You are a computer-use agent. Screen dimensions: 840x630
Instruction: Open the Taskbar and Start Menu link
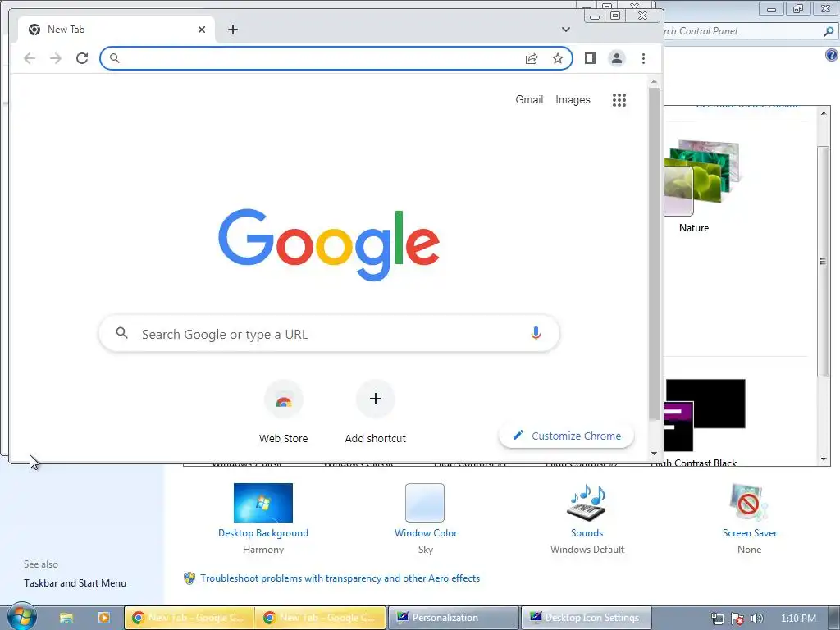pos(75,583)
